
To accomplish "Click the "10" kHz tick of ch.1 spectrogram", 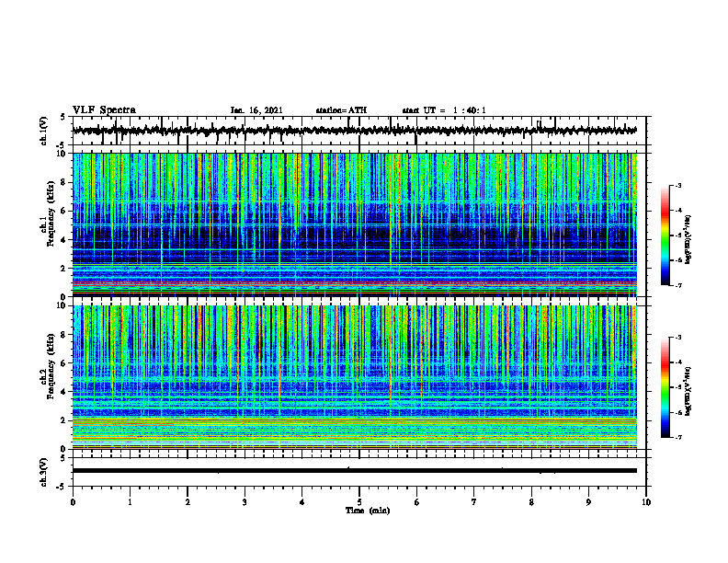I will click(x=62, y=154).
